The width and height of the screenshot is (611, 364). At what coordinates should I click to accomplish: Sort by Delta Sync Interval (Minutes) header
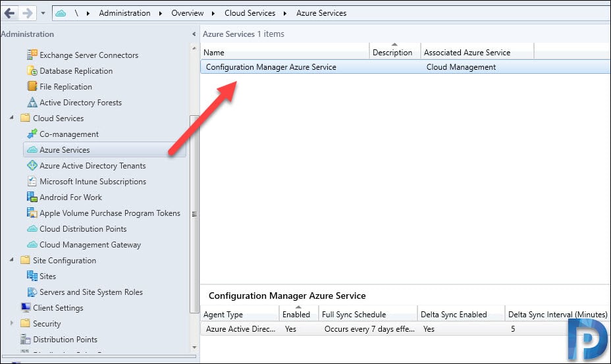tap(558, 314)
